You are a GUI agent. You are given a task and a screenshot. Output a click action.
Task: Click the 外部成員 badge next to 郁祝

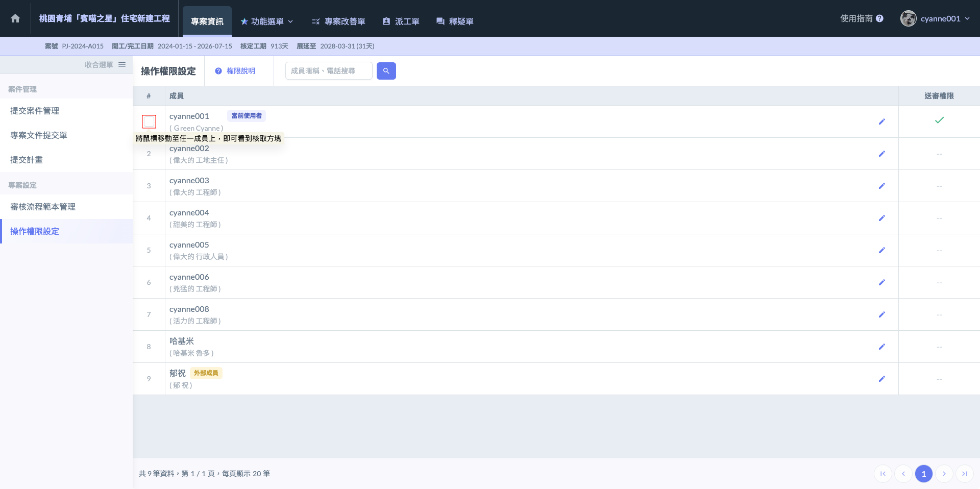(x=206, y=373)
